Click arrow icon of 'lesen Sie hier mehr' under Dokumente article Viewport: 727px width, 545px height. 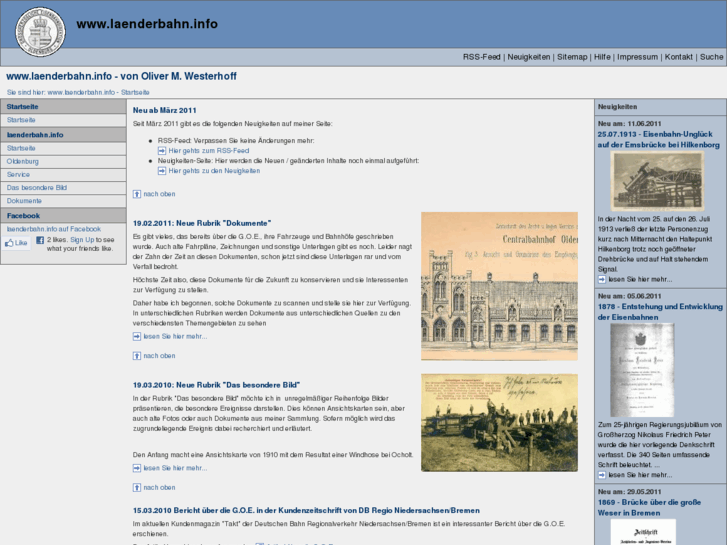click(137, 336)
